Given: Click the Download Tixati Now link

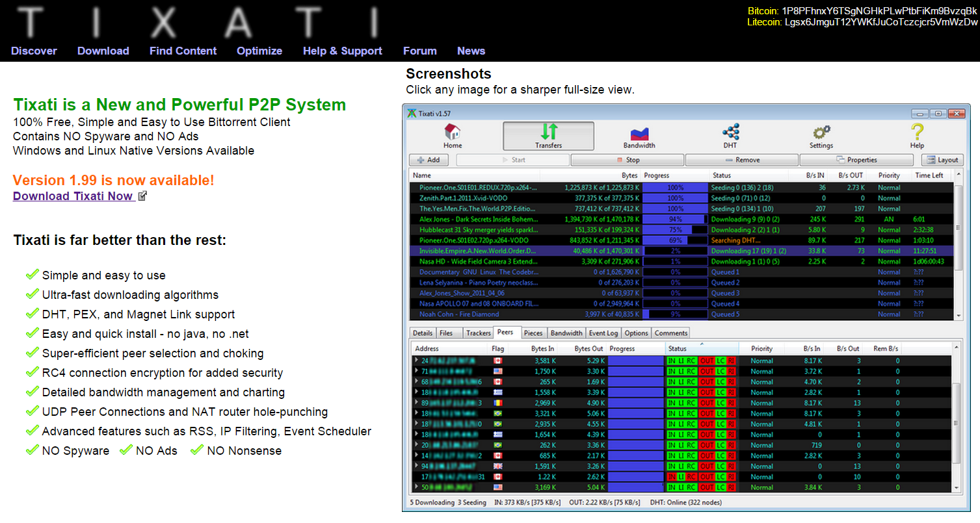Looking at the screenshot, I should click(x=74, y=196).
